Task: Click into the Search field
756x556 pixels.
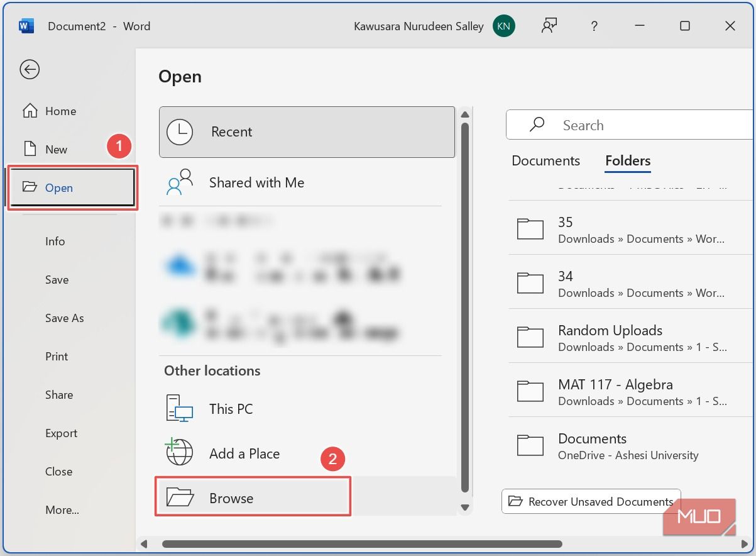Action: pos(629,125)
